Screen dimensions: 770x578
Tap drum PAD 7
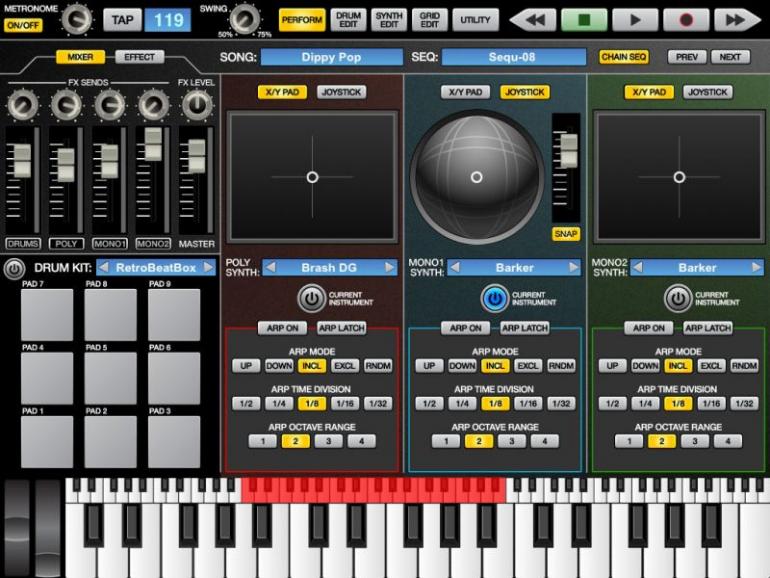click(47, 314)
